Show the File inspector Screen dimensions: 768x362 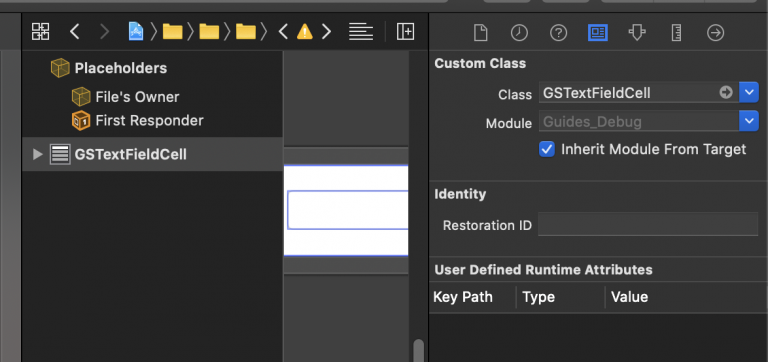(x=480, y=33)
